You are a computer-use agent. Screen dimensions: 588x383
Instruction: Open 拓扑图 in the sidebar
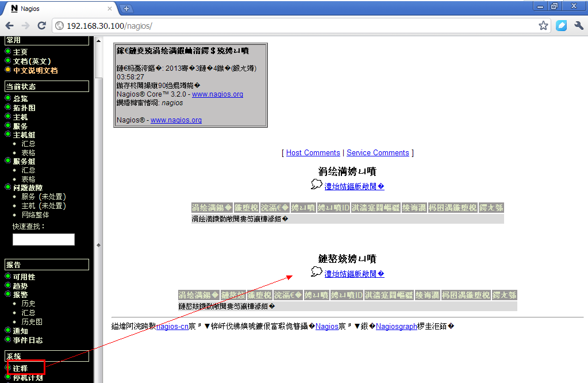coord(24,108)
